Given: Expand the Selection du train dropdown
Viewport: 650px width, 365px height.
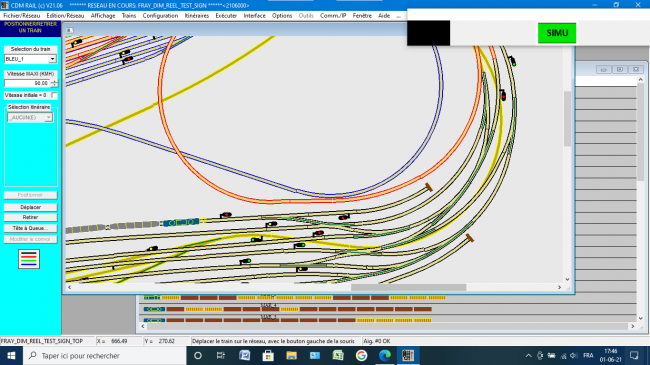Looking at the screenshot, I should 52,59.
